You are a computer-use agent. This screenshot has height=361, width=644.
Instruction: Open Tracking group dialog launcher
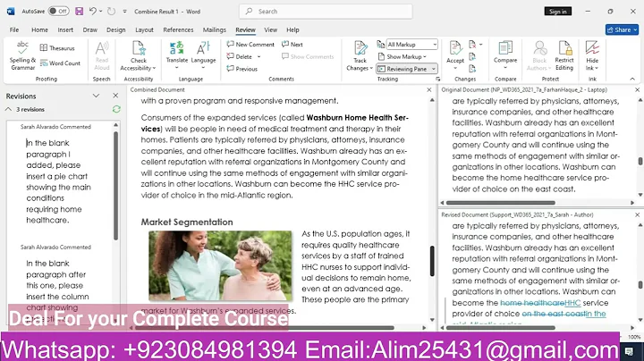[x=437, y=80]
